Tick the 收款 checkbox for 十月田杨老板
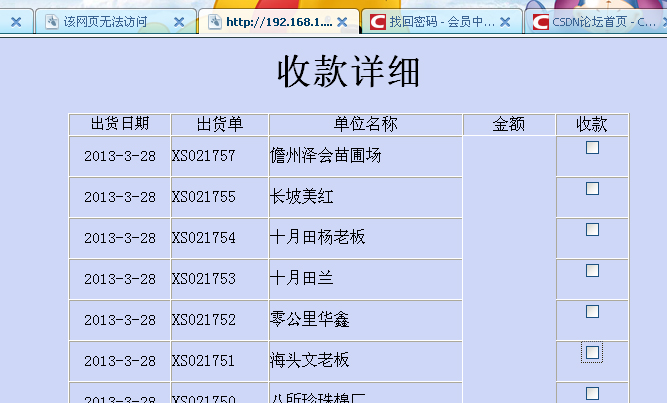Viewport: 667px width, 403px height. [593, 230]
